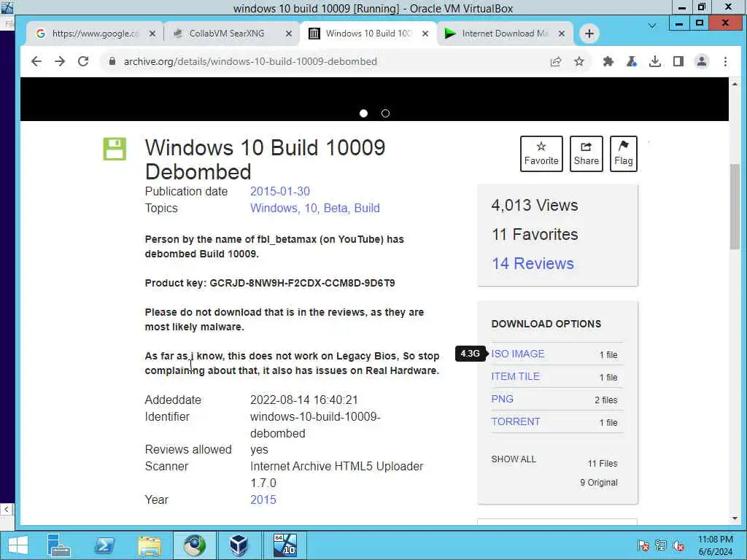The image size is (747, 560).
Task: Click the scrollbar up arrow
Action: click(735, 84)
